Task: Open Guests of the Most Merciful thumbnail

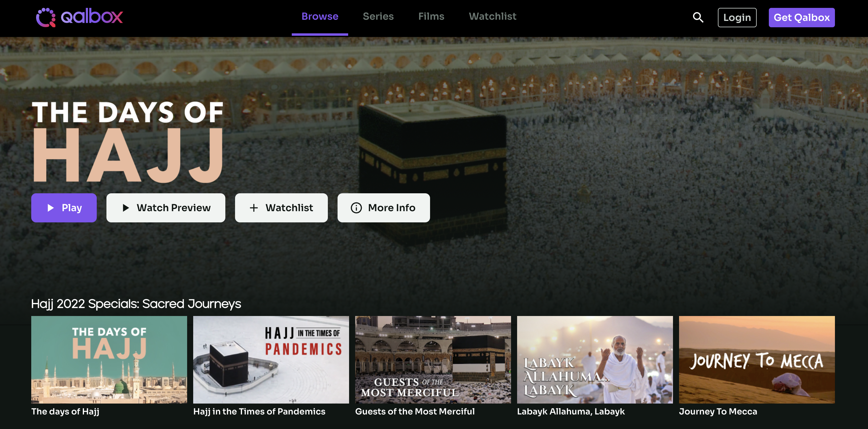Action: pos(433,360)
